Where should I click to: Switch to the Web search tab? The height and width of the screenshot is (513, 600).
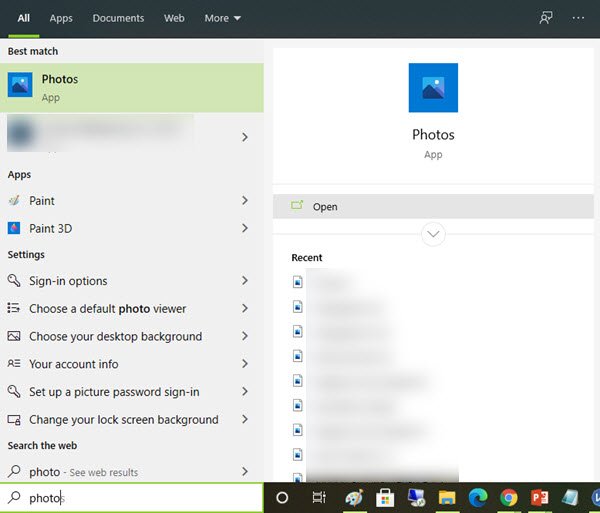174,18
